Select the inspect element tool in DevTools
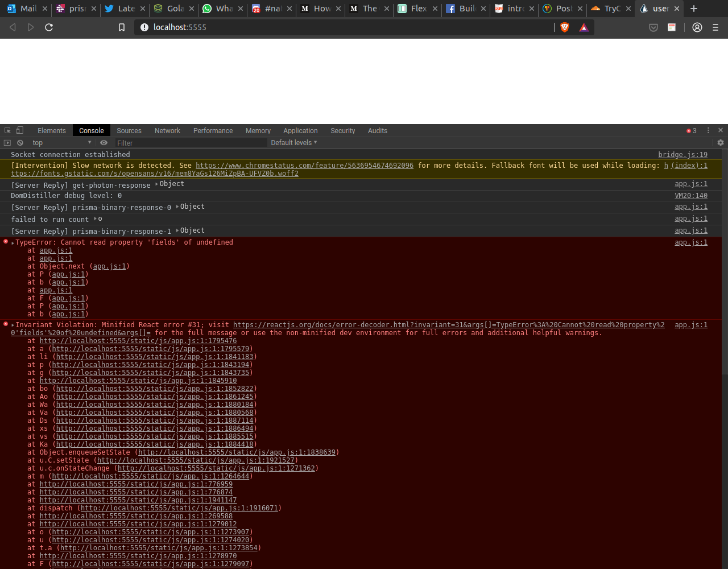This screenshot has height=569, width=728. tap(7, 130)
